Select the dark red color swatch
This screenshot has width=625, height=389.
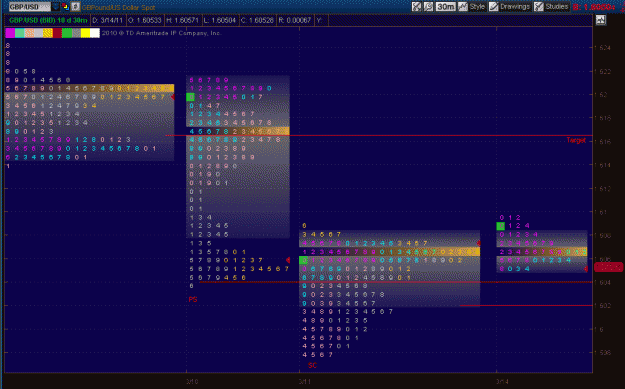[57, 33]
